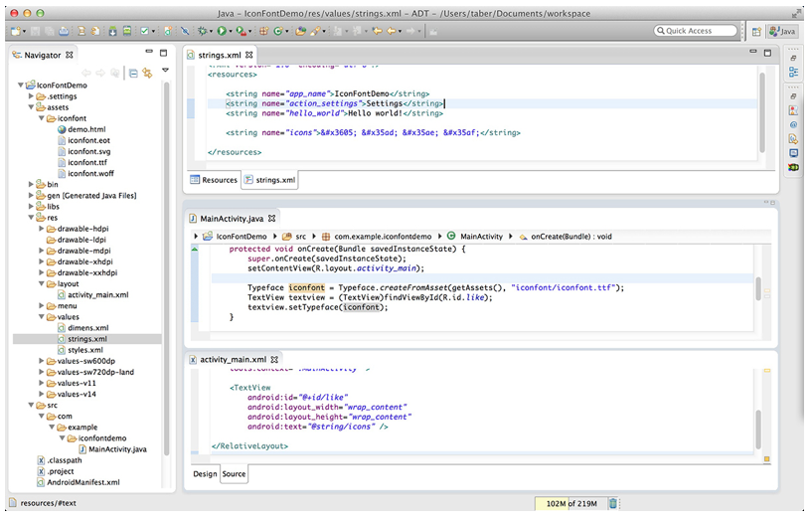The height and width of the screenshot is (520, 812).
Task: Expand the bin folder in tree
Action: point(31,184)
